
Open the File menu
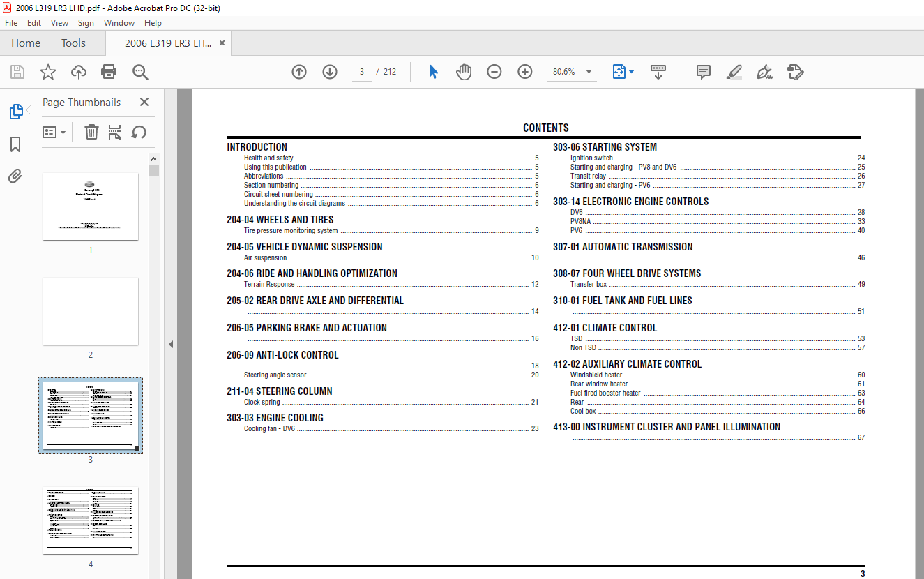click(x=11, y=23)
